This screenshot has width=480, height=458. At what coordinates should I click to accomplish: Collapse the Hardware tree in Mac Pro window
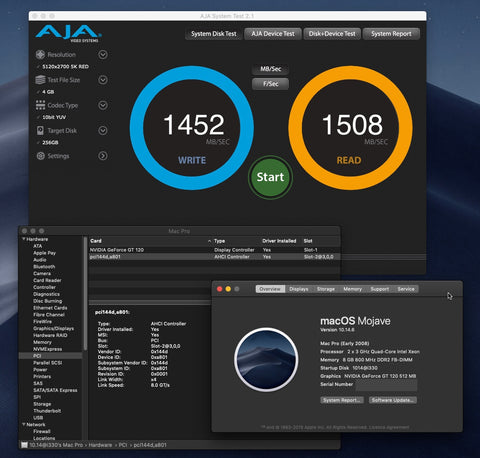[24, 239]
